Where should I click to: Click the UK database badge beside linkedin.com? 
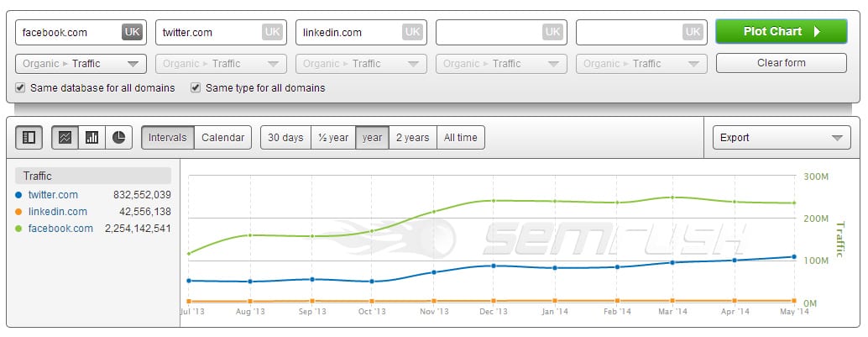(x=412, y=32)
